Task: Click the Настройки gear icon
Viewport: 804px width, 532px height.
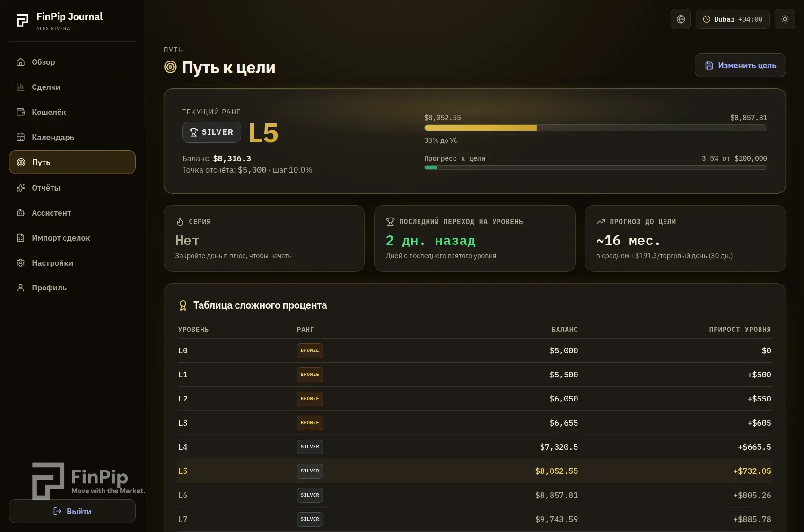Action: coord(21,263)
